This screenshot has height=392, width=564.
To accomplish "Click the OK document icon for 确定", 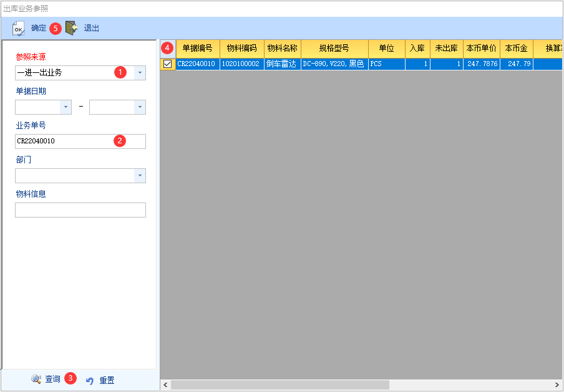I will (19, 28).
